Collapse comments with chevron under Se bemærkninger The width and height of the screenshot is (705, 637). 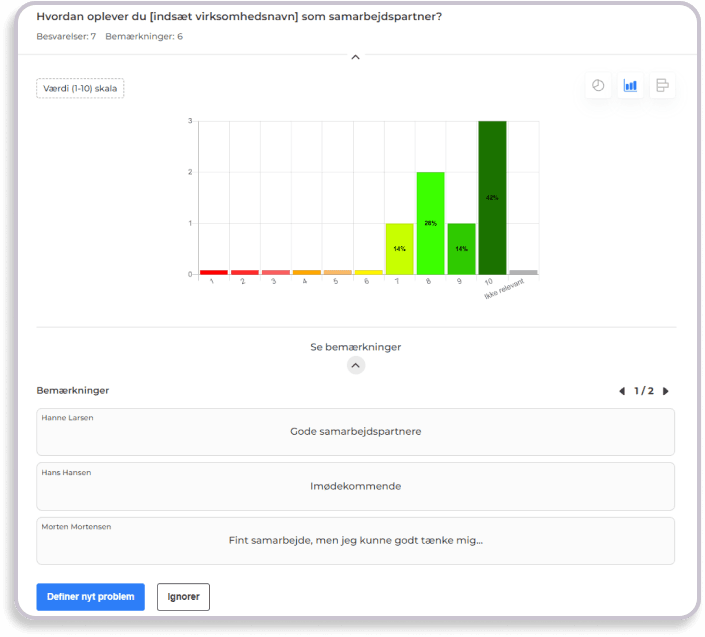tap(356, 366)
